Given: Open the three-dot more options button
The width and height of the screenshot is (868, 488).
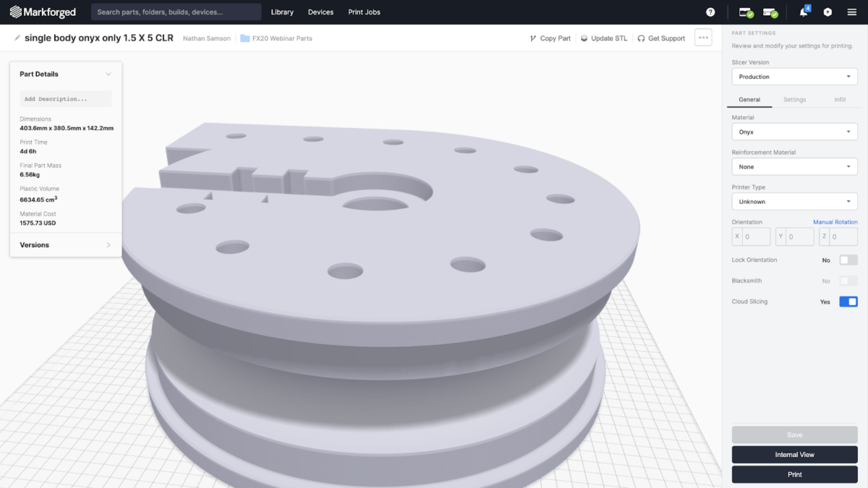Looking at the screenshot, I should tap(703, 38).
